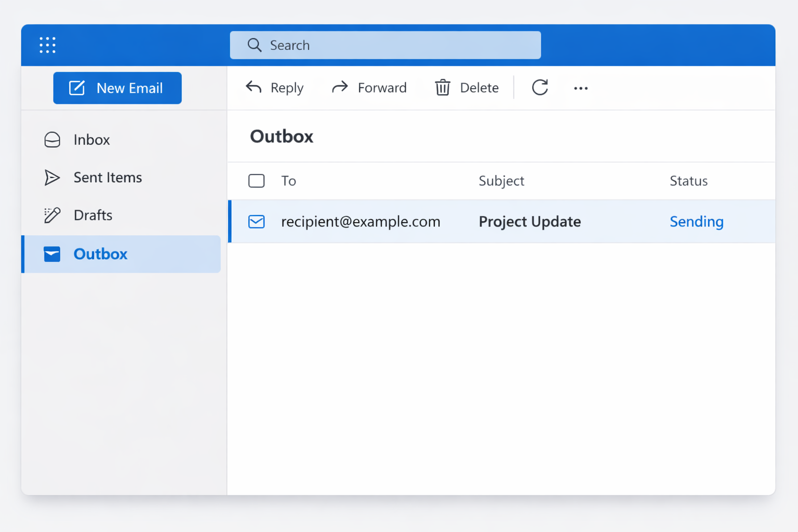Screen dimensions: 798x532
Task: Open the Inbox folder
Action: pyautogui.click(x=91, y=140)
